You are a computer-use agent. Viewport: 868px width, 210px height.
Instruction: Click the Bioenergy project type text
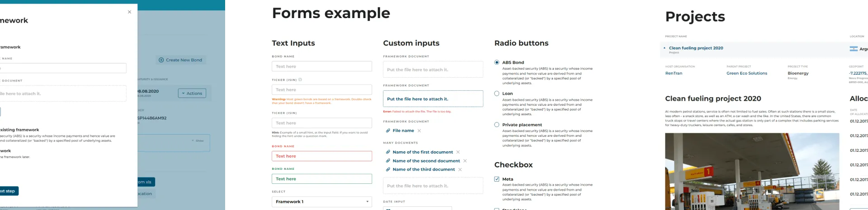(x=798, y=73)
